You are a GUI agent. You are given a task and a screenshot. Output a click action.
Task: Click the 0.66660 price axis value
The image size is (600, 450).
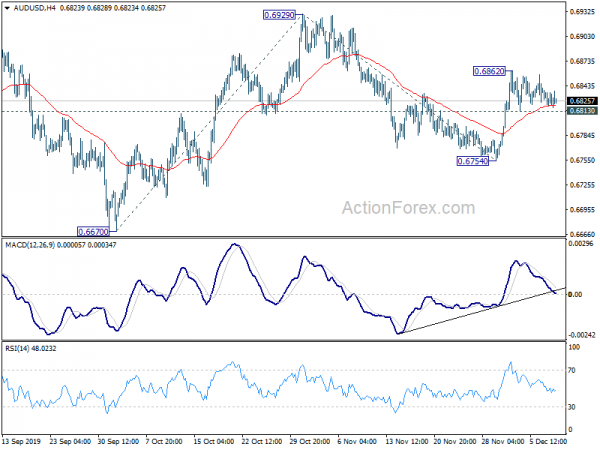click(582, 235)
